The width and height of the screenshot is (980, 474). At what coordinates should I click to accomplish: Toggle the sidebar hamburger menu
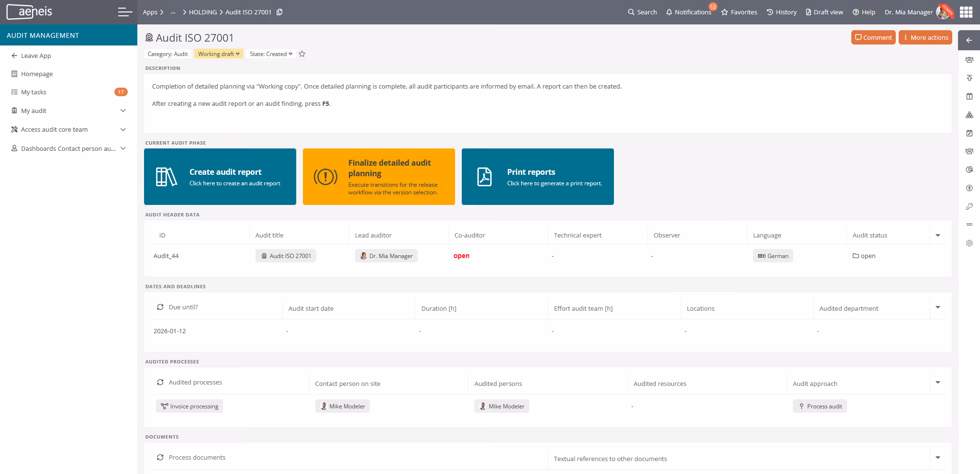point(125,12)
